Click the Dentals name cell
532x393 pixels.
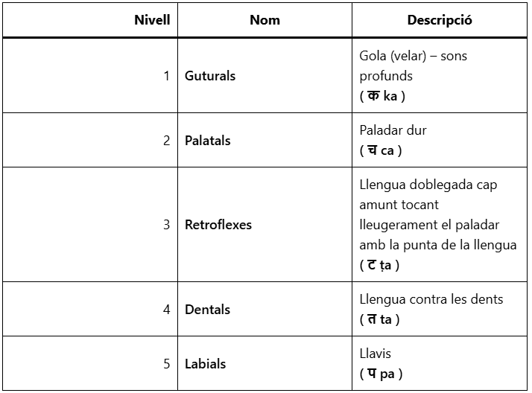(207, 310)
